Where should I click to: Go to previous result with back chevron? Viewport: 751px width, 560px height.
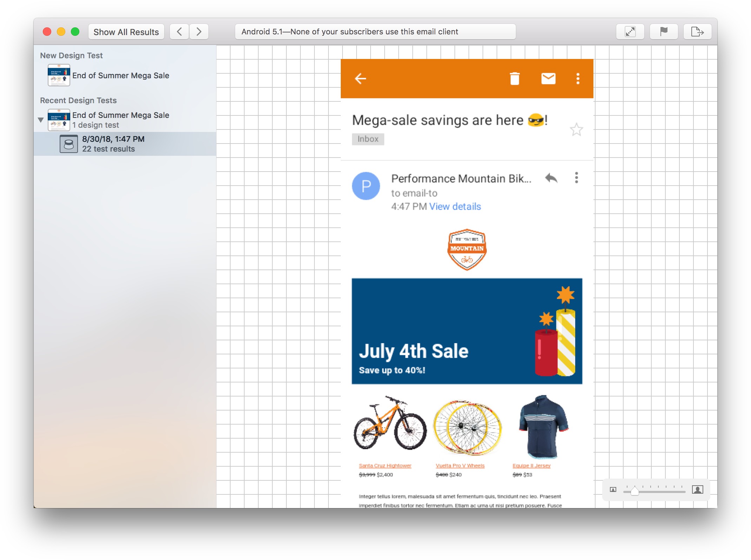coord(179,32)
